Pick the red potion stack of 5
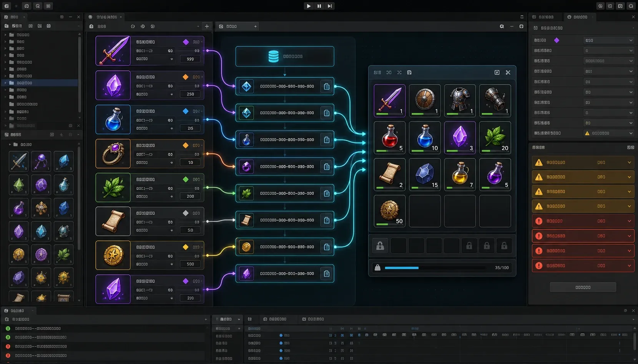 coord(389,138)
